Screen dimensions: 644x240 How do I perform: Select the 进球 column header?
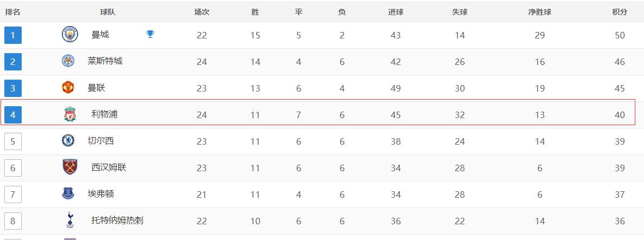tap(396, 12)
